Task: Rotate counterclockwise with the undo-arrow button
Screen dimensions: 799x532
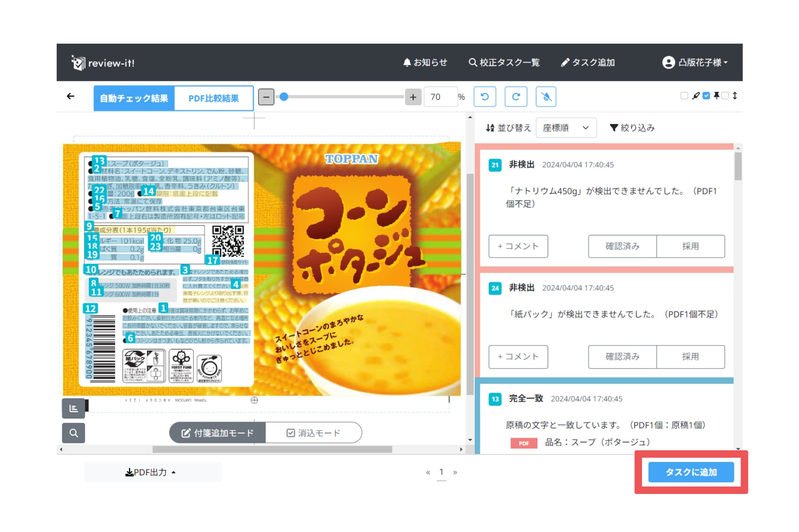Action: click(x=485, y=97)
